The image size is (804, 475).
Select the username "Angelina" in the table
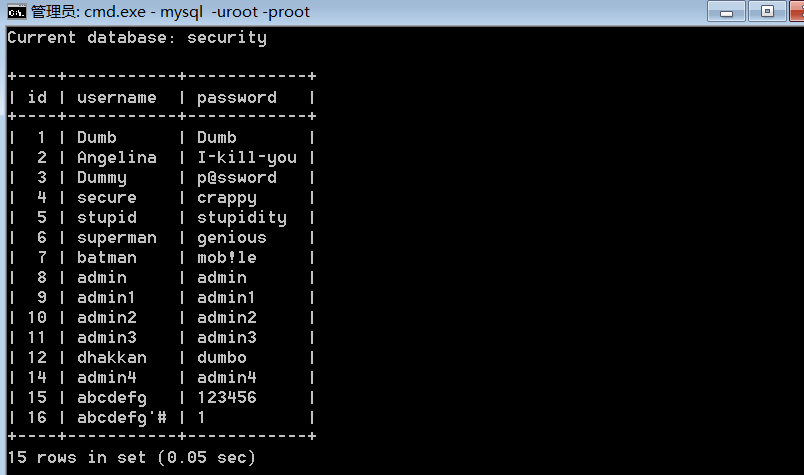pyautogui.click(x=117, y=158)
